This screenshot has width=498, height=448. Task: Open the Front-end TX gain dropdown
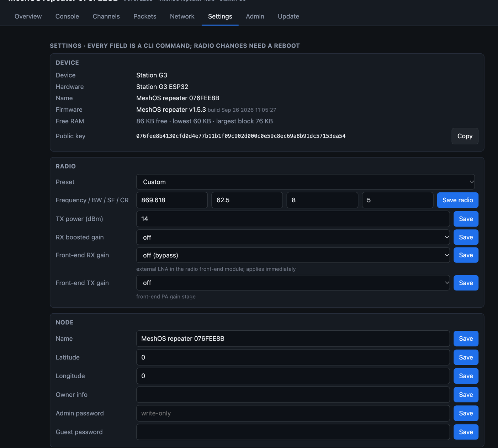click(293, 283)
